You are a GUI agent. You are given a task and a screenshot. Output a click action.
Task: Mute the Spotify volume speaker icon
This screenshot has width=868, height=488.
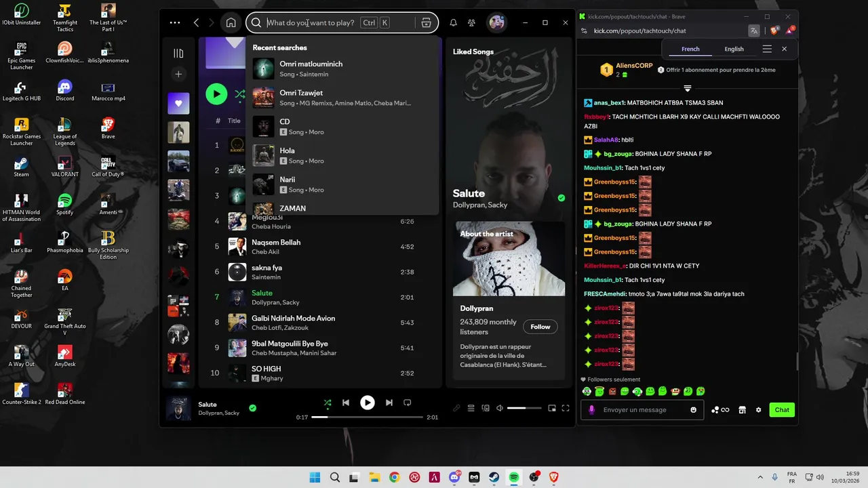(500, 408)
